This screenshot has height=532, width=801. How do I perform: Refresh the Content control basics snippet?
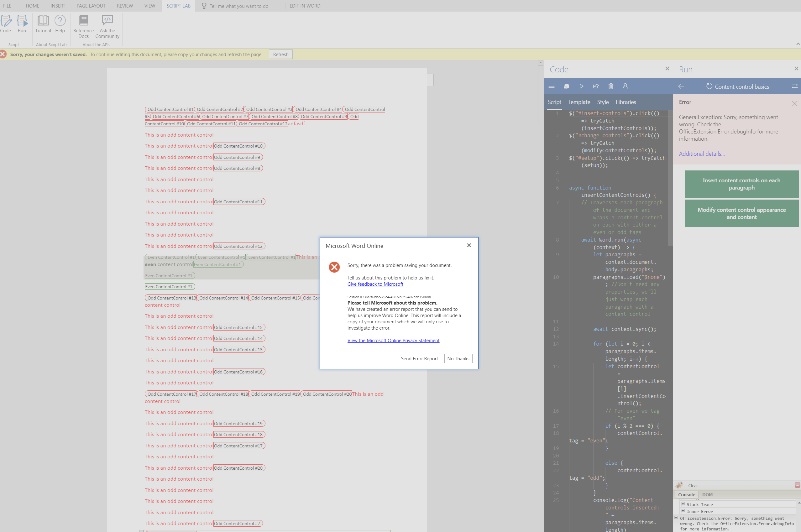click(709, 86)
